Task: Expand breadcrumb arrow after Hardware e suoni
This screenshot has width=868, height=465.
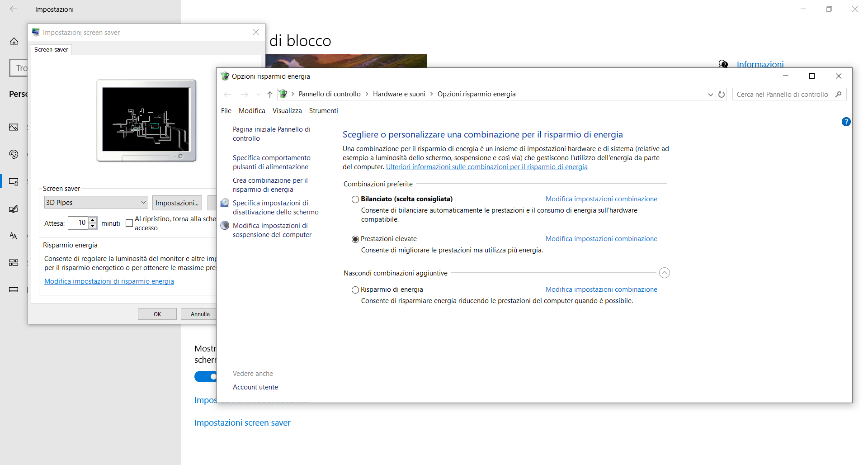Action: point(431,94)
